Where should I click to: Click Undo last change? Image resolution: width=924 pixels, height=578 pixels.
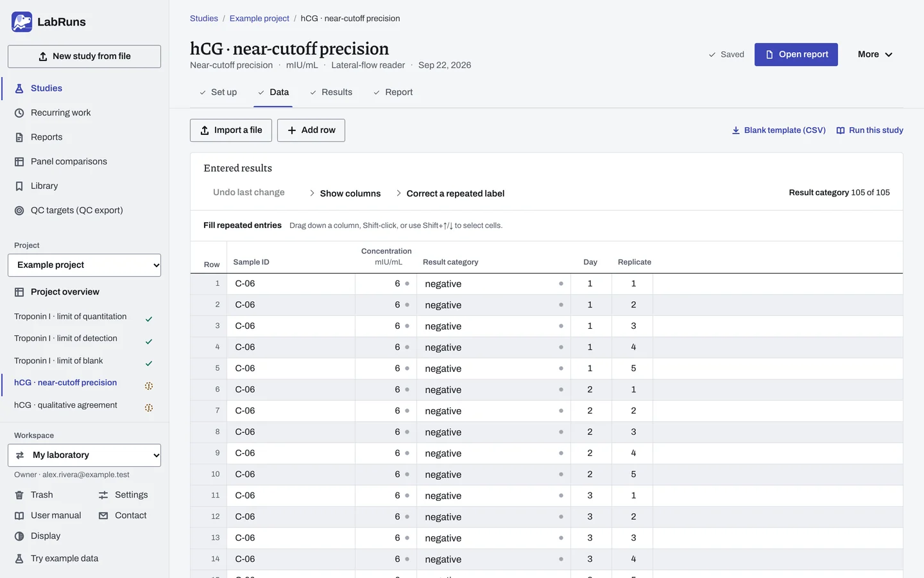[x=249, y=193]
